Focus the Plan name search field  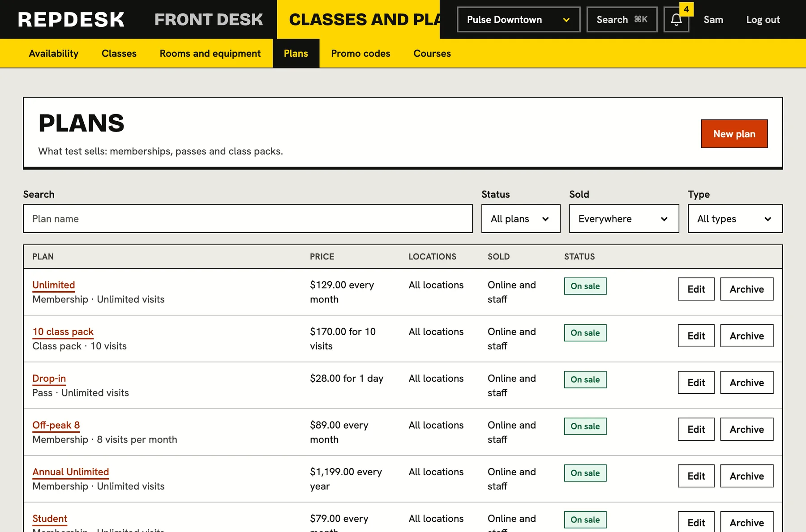coord(248,219)
